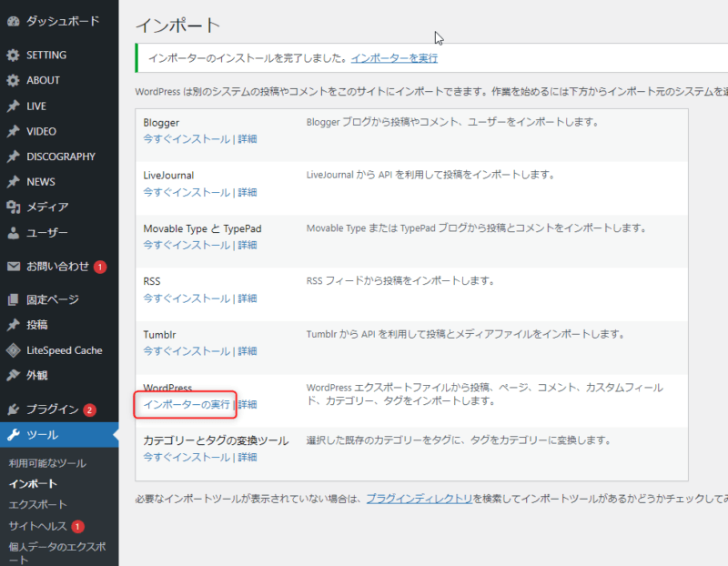This screenshot has height=566, width=728.
Task: Click the pin icon beside LIVE
Action: [x=13, y=106]
